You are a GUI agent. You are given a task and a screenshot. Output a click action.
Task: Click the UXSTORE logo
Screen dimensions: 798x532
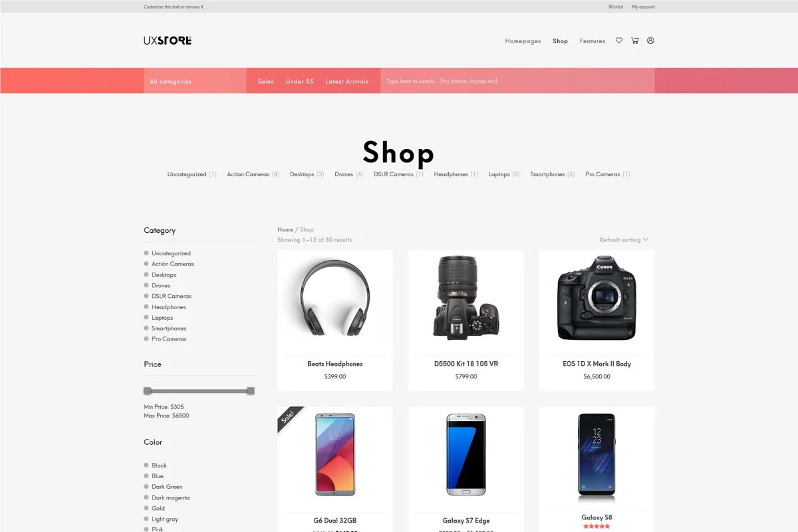tap(168, 41)
